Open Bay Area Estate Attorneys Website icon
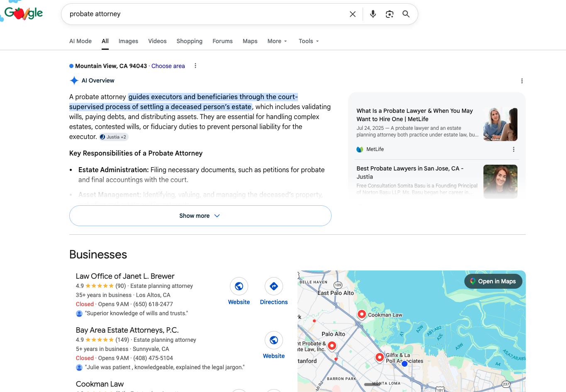Screen dimensions: 566x392 tap(274, 340)
